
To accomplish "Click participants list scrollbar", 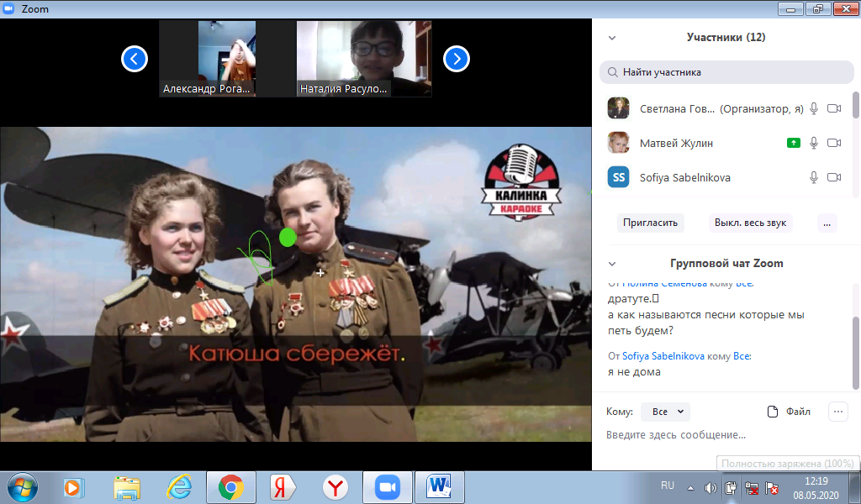I will coord(855,105).
